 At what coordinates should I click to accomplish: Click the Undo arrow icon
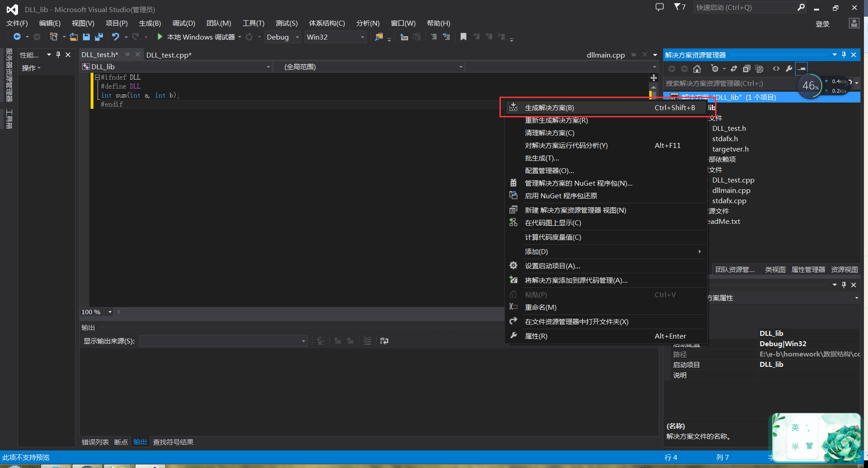coord(116,37)
